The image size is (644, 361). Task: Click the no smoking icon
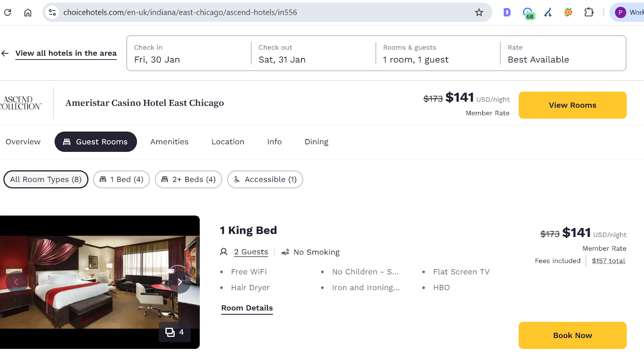point(285,252)
